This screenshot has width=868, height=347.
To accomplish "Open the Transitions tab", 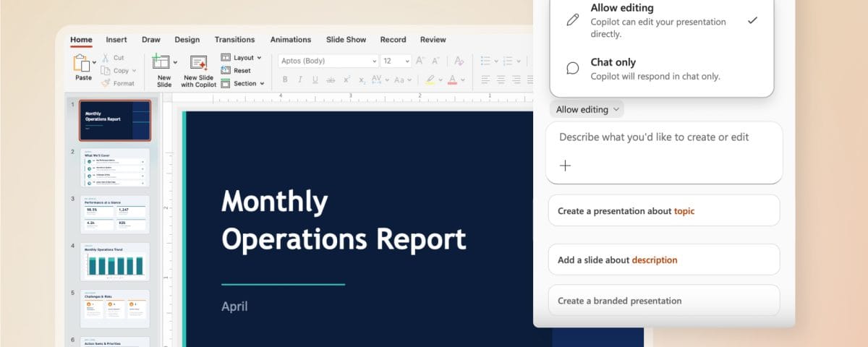I will 234,40.
